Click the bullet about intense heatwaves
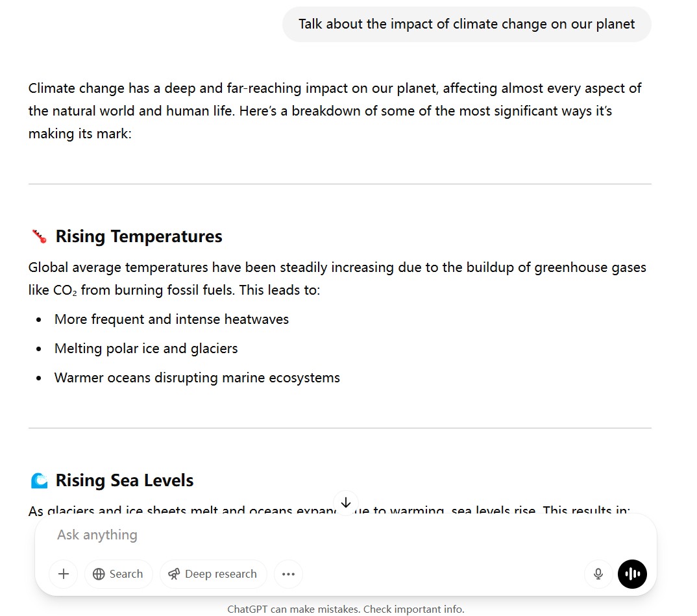The image size is (697, 616). click(171, 319)
